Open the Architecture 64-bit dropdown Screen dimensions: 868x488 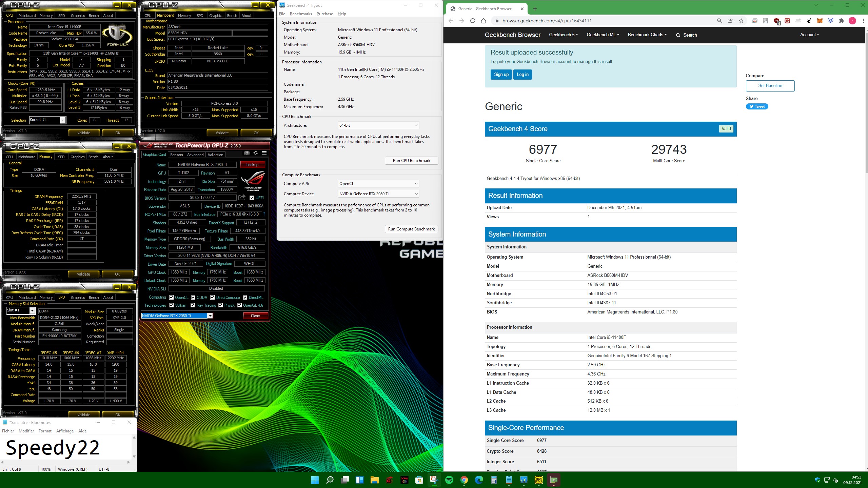tap(378, 125)
